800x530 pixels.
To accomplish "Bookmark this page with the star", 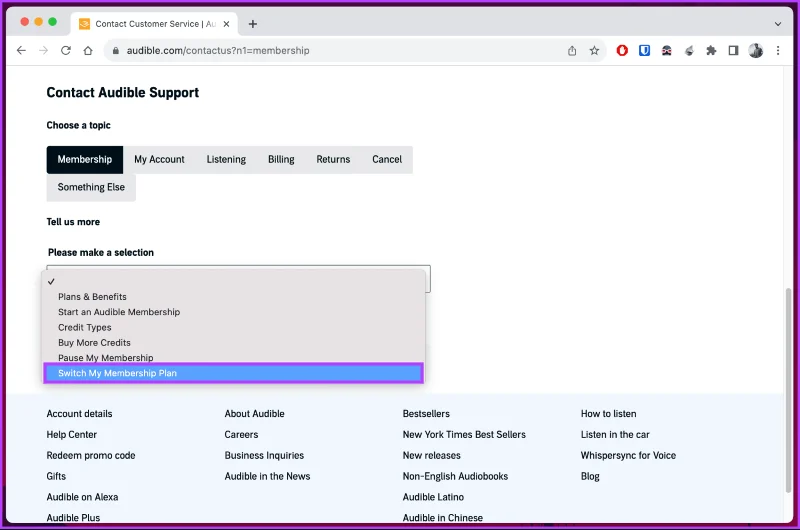I will (594, 51).
